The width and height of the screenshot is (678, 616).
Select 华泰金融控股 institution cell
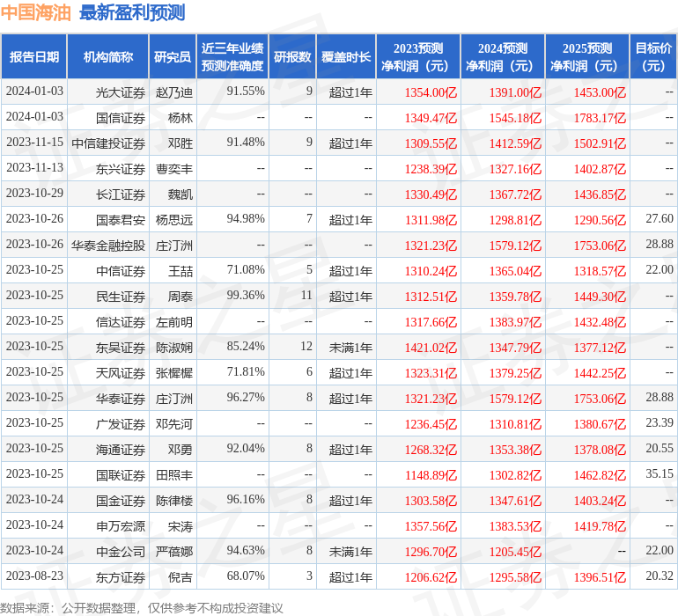[108, 246]
